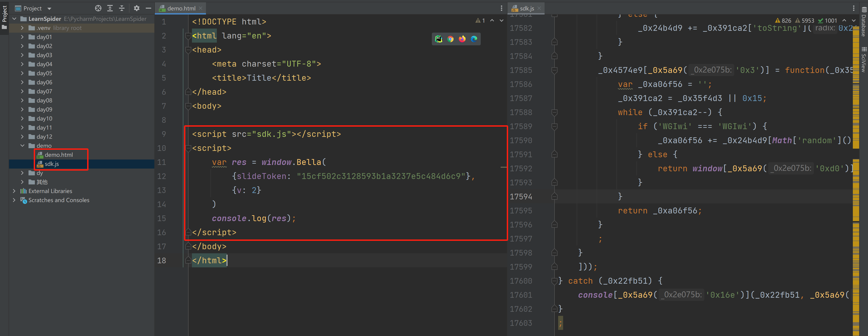Open demo.html in Chrome browser

coord(450,39)
